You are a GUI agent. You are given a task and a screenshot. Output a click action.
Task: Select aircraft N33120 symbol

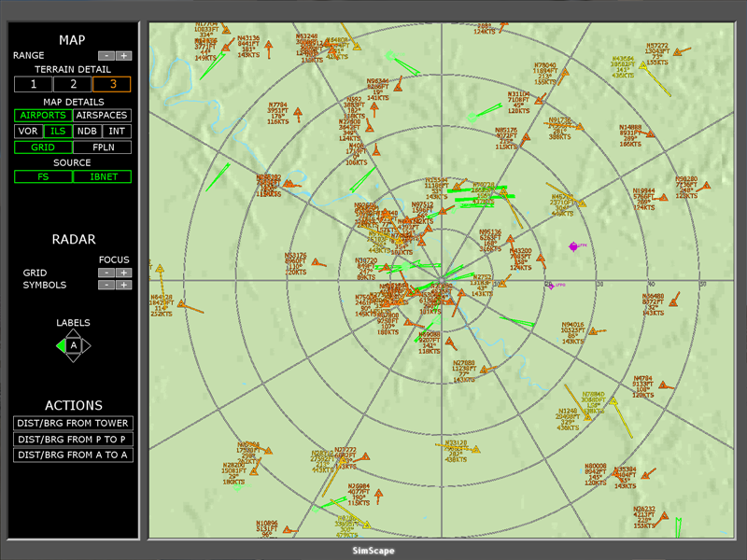[x=476, y=450]
